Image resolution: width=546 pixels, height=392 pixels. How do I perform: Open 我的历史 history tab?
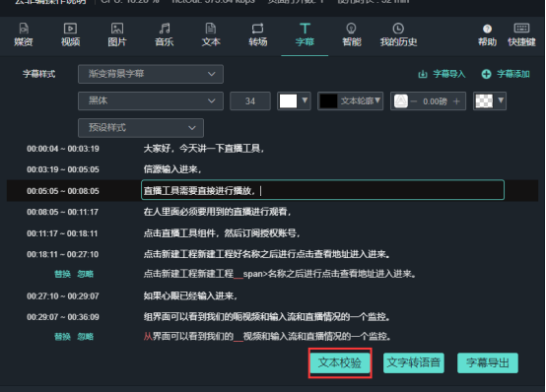pyautogui.click(x=398, y=34)
